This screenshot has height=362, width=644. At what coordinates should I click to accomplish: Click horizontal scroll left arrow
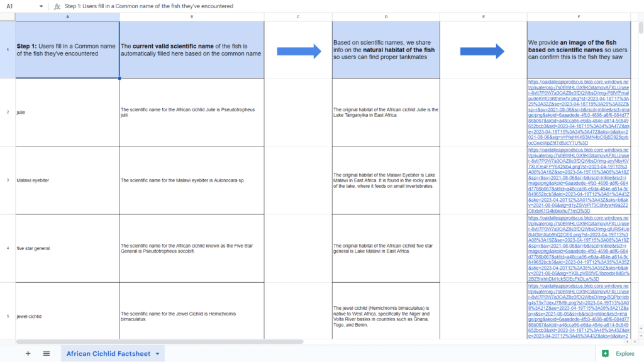click(x=627, y=341)
